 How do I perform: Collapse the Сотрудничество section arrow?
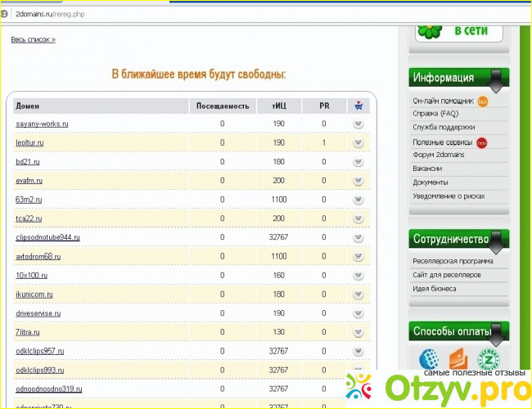click(x=497, y=241)
